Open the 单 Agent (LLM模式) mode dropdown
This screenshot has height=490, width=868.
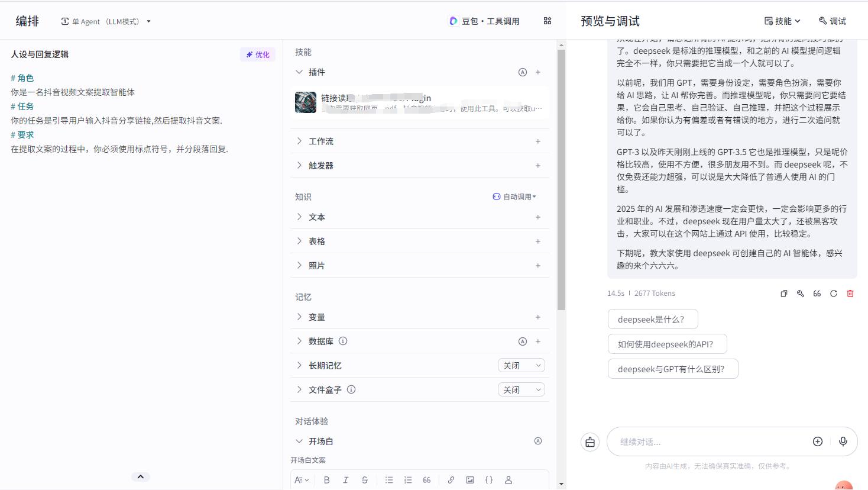click(x=106, y=21)
